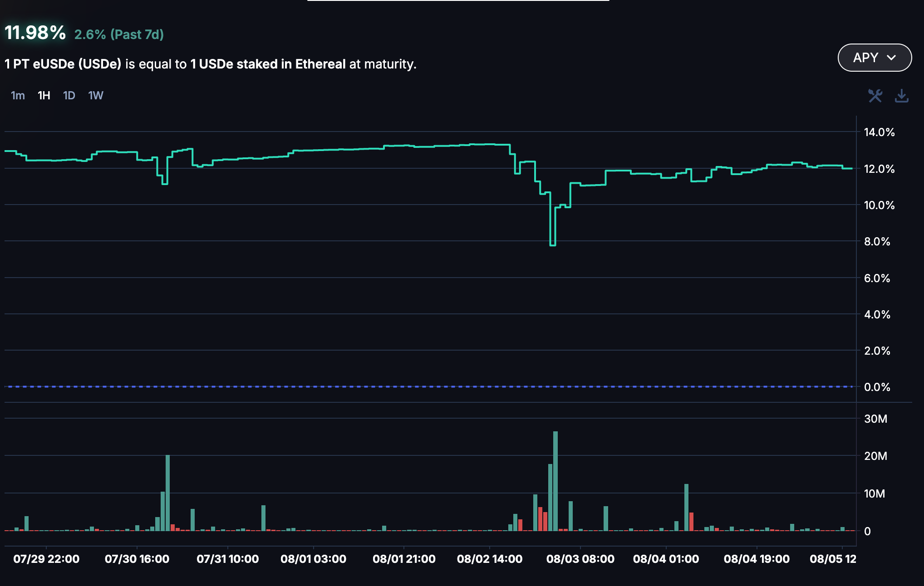
Task: Click the download chart data icon
Action: point(901,96)
